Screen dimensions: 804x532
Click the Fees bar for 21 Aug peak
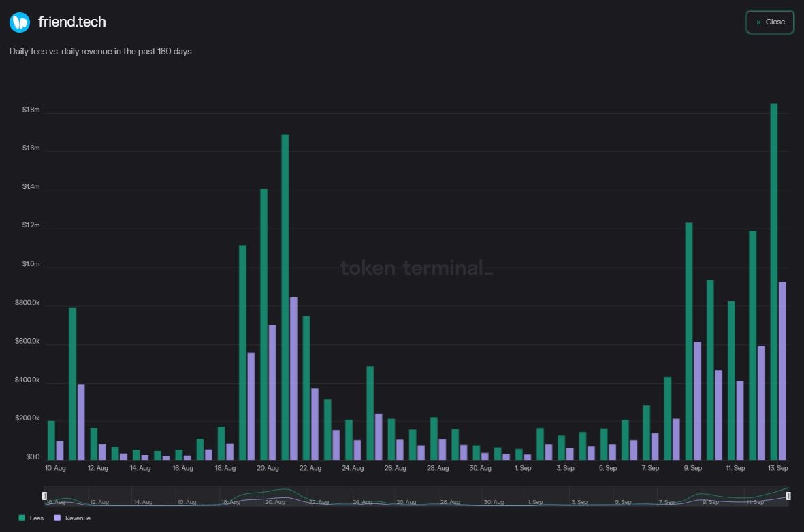tap(285, 297)
